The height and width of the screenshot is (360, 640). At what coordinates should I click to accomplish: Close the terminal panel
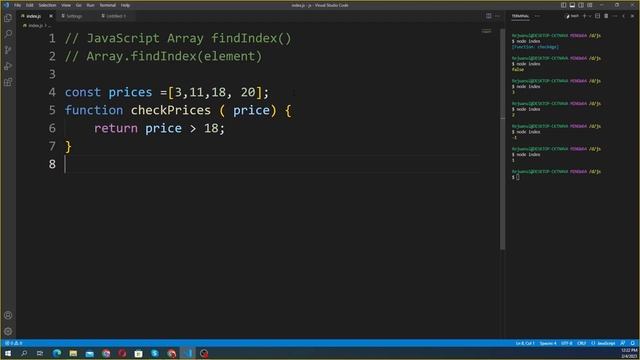[x=632, y=16]
